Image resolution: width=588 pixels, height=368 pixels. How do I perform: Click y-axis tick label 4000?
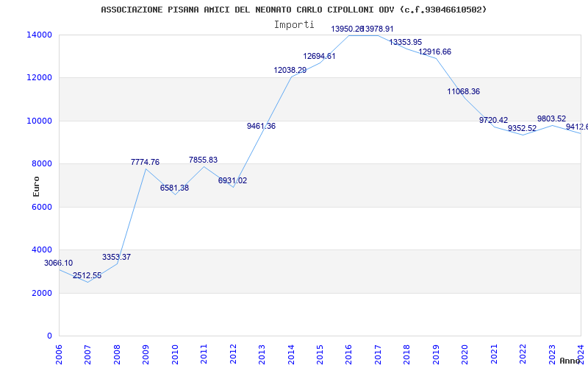pyautogui.click(x=42, y=250)
